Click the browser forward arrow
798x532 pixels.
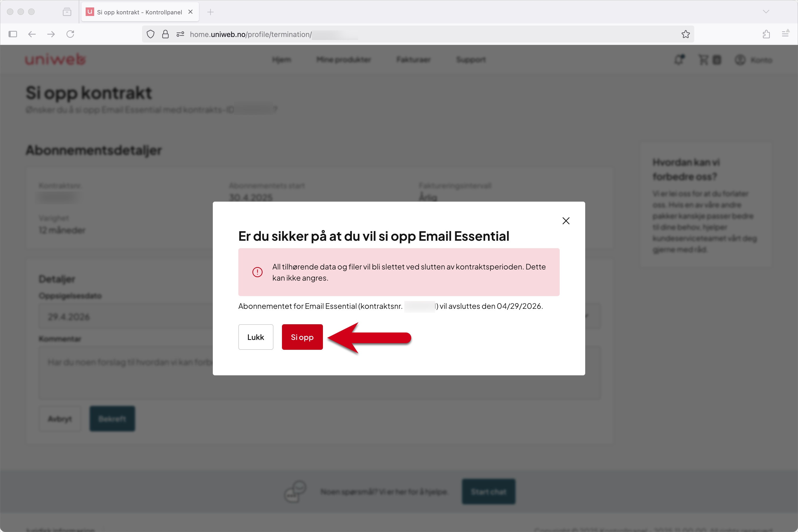pos(51,34)
